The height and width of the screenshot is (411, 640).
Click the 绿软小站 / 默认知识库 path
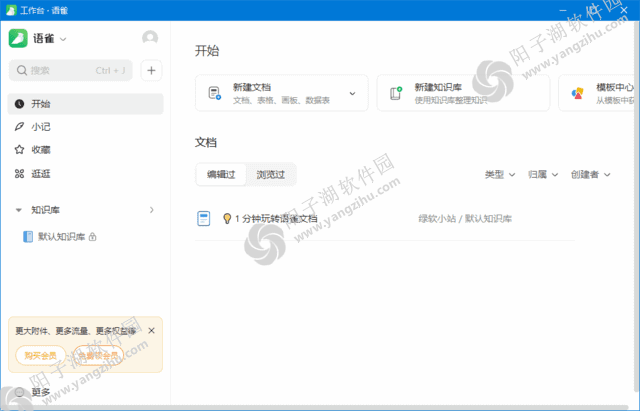coord(465,219)
